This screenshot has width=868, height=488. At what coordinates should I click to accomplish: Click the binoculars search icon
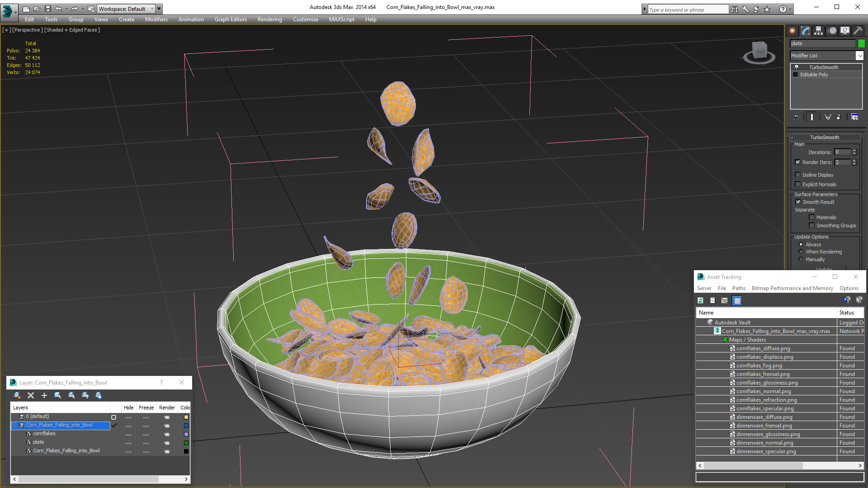point(735,9)
